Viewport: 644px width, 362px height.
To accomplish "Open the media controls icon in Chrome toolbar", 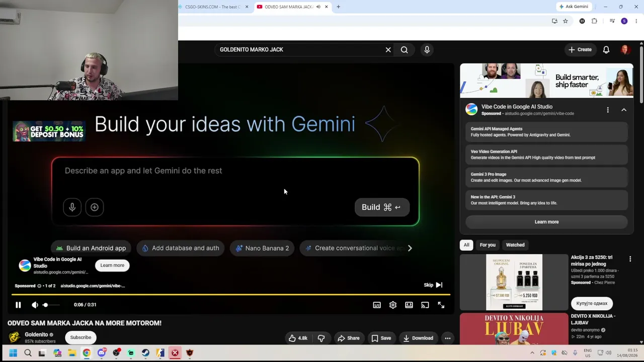I will (x=612, y=21).
